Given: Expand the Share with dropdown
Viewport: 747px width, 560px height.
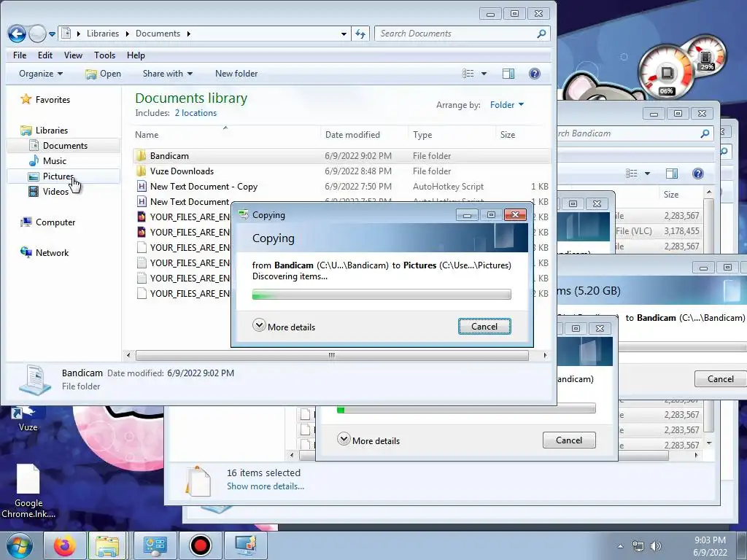Looking at the screenshot, I should [167, 74].
